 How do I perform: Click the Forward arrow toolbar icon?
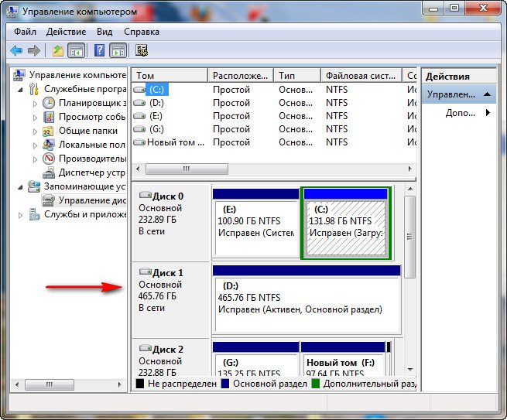(34, 51)
